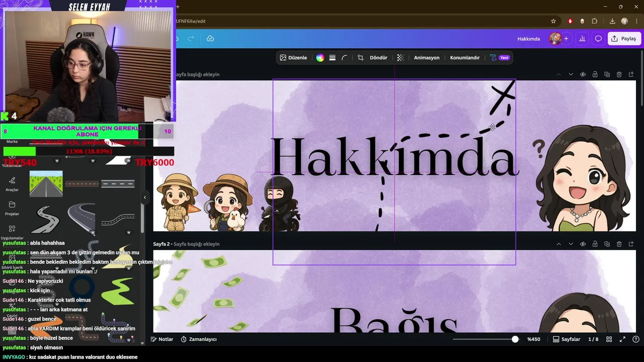This screenshot has width=644, height=362.
Task: Select the straight highway road thumbnail
Action: click(46, 184)
